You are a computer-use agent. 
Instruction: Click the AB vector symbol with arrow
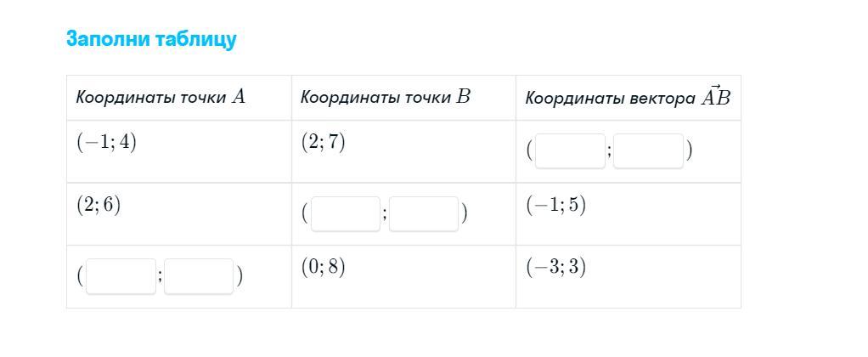click(x=715, y=96)
